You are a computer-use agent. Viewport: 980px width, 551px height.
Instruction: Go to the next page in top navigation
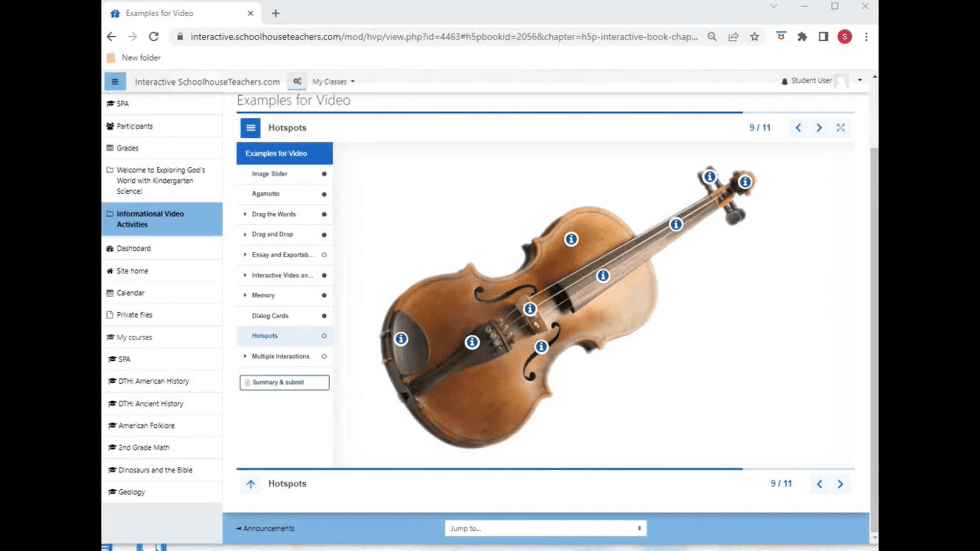click(x=819, y=128)
